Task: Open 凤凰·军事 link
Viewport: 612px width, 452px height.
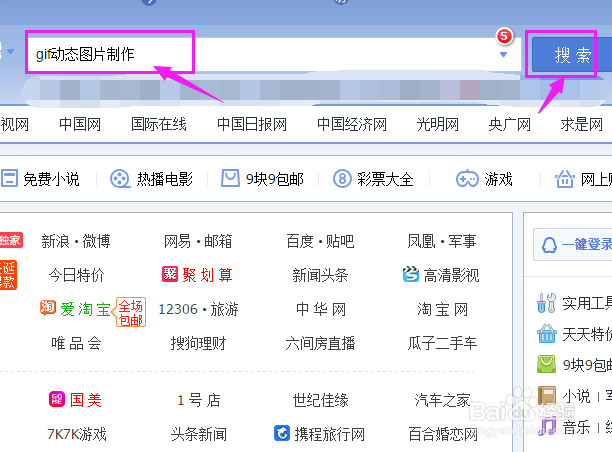Action: coord(442,241)
